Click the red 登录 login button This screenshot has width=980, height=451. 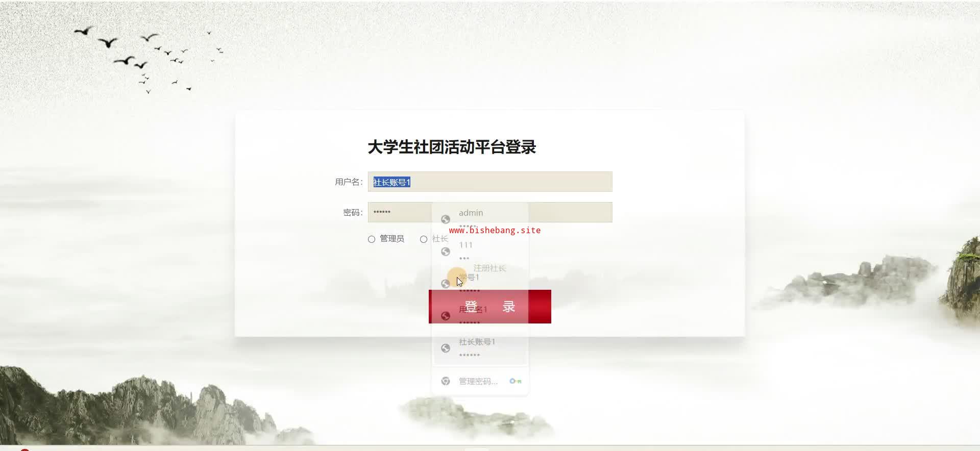click(490, 307)
